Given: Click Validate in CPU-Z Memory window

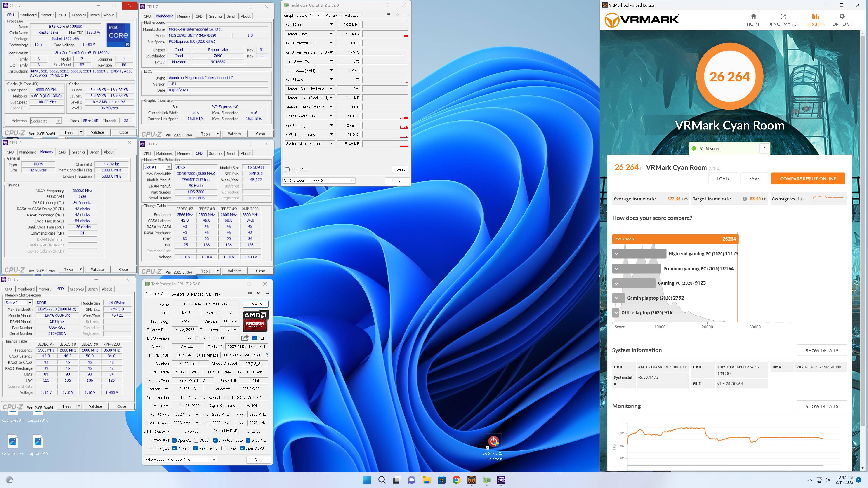Looking at the screenshot, I should click(x=97, y=270).
